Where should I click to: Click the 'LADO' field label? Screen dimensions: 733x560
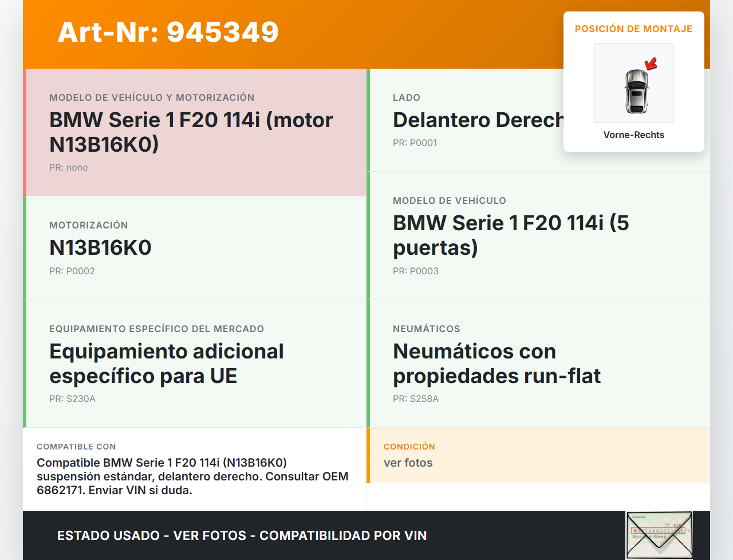tap(407, 97)
